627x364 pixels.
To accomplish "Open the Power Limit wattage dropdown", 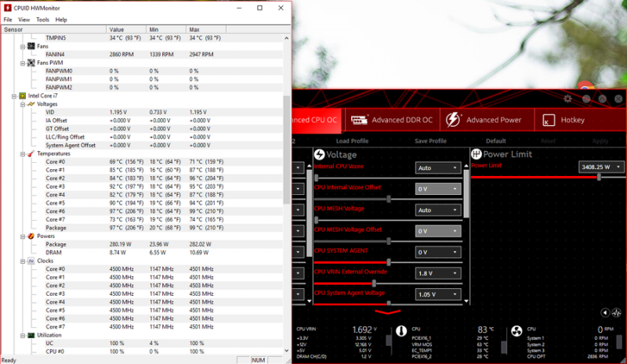I will point(601,167).
